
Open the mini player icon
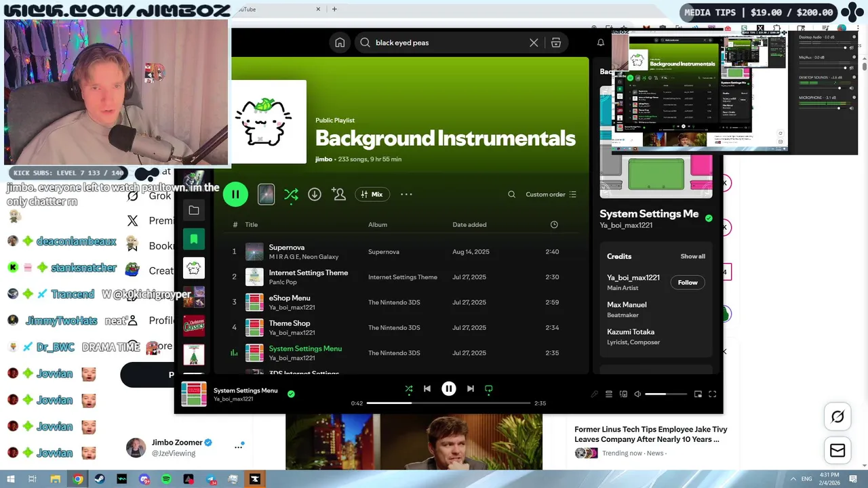pyautogui.click(x=698, y=394)
